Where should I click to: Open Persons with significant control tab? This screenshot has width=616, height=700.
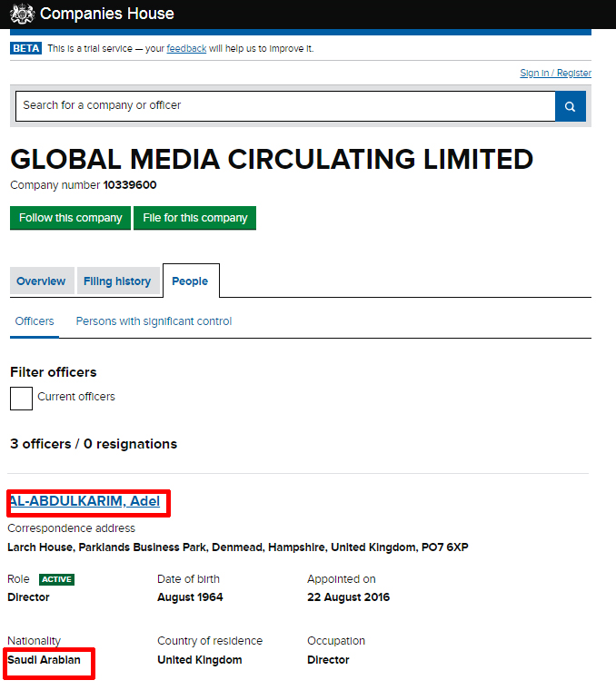point(154,321)
